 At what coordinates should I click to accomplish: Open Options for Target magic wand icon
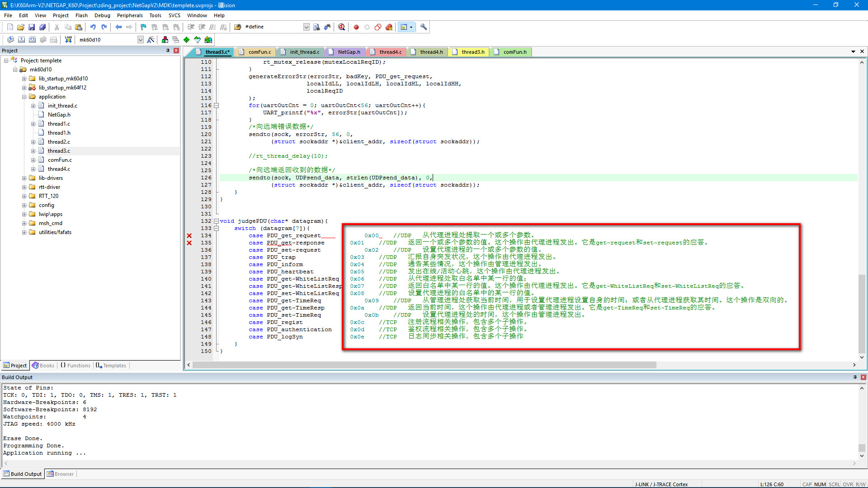[x=151, y=40]
